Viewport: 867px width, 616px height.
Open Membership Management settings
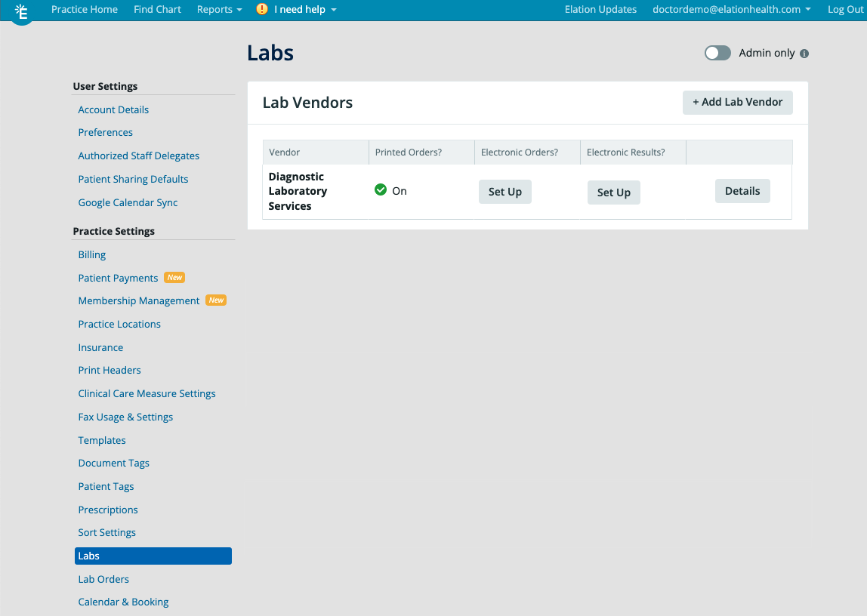click(139, 300)
